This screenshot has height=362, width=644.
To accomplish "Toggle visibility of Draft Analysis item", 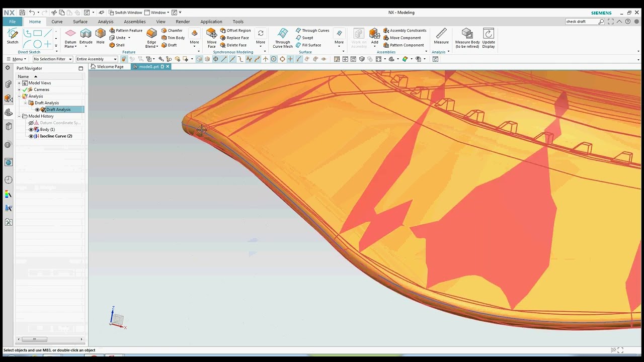I will pos(37,110).
